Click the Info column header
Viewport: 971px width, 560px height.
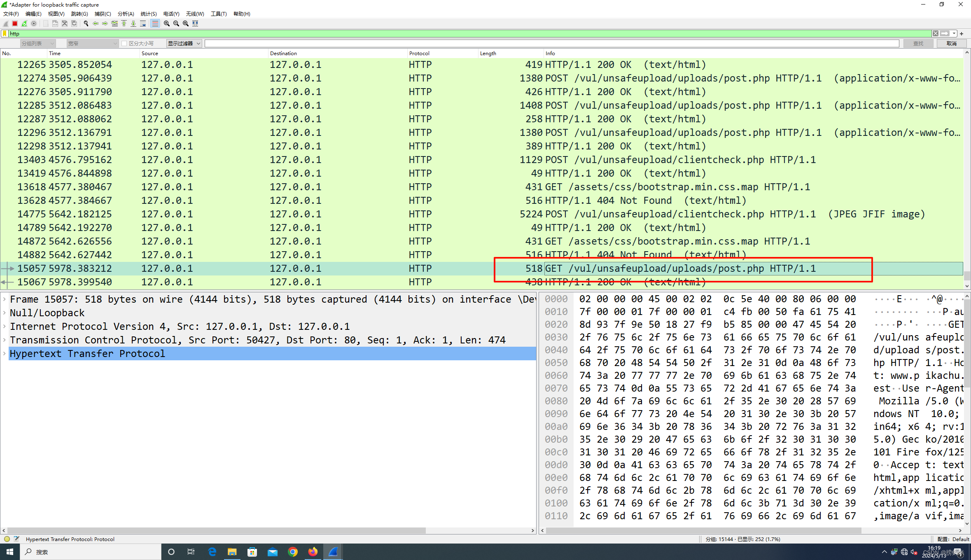click(x=754, y=53)
